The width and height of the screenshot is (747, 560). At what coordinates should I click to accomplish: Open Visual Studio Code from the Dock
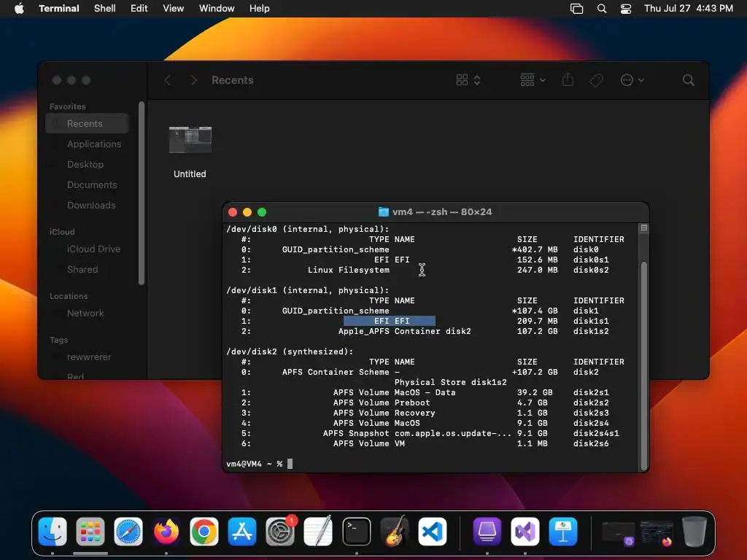click(x=432, y=532)
